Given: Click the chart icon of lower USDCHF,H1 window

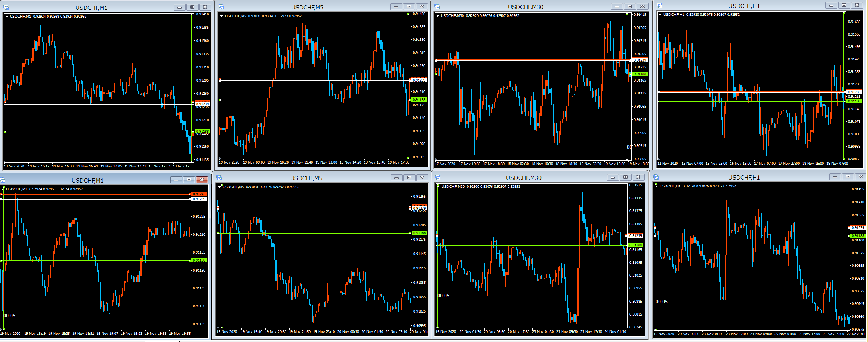Looking at the screenshot, I should click(656, 177).
